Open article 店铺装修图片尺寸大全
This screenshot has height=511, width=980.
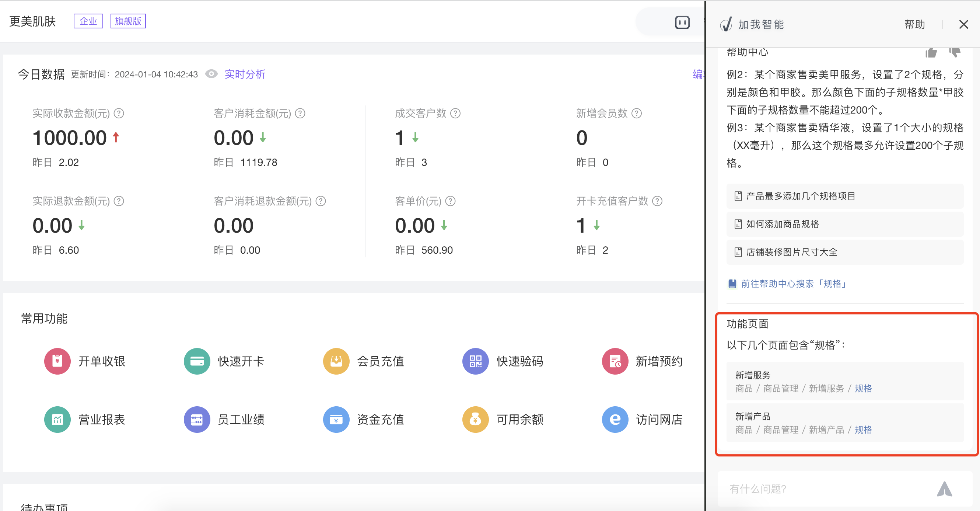[844, 252]
